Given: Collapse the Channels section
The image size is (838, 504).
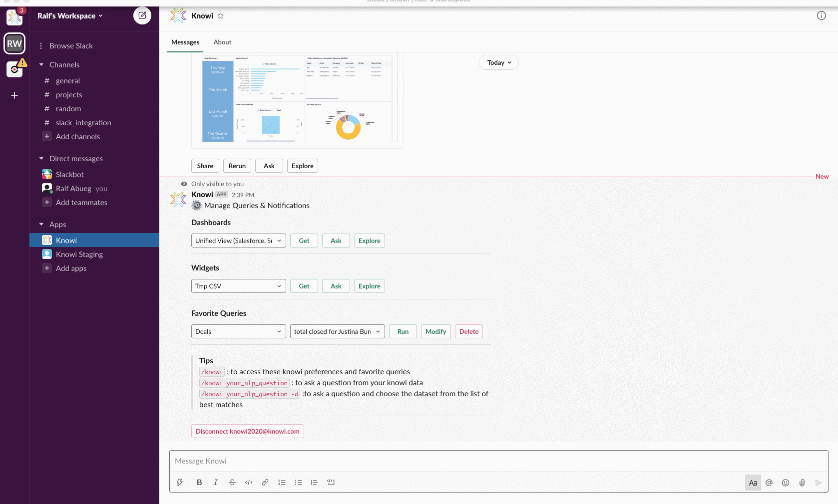Looking at the screenshot, I should click(41, 65).
